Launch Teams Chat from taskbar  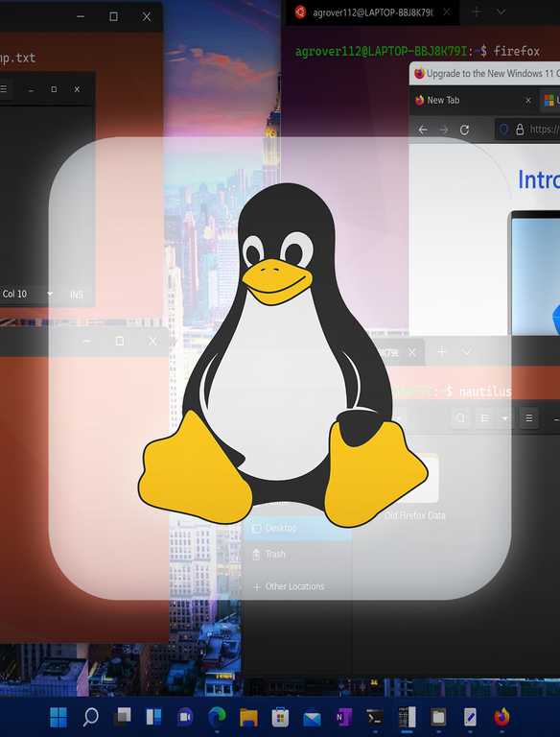coord(185,717)
